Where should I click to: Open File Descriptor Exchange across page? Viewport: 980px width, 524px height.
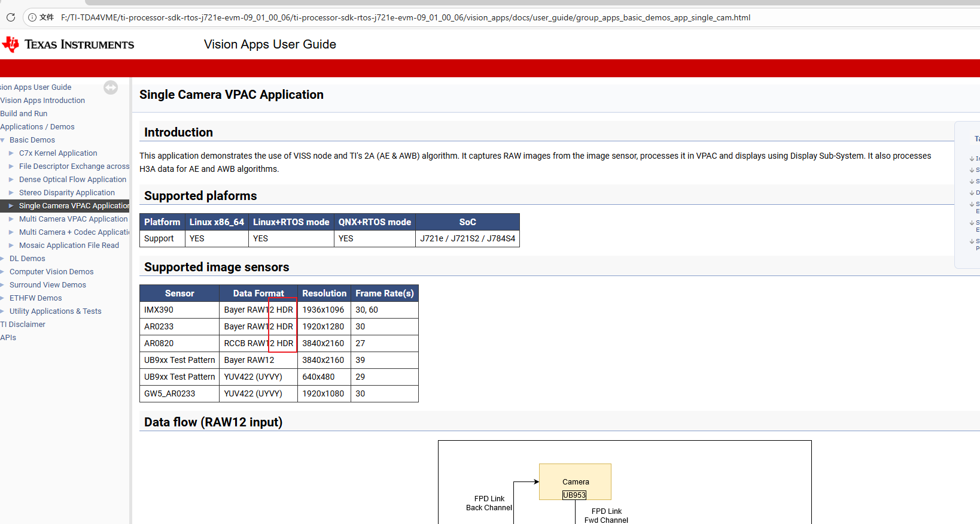(74, 166)
